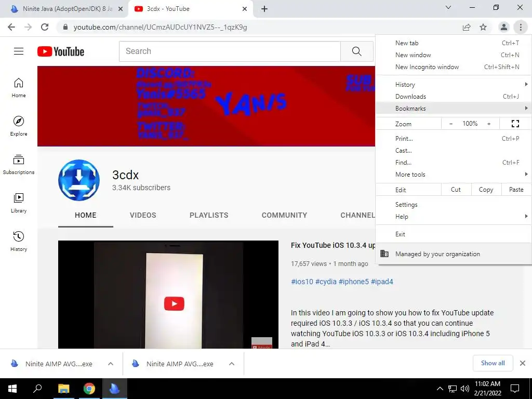Open the notification center icon
Viewport: 532px width, 399px height.
(515, 389)
